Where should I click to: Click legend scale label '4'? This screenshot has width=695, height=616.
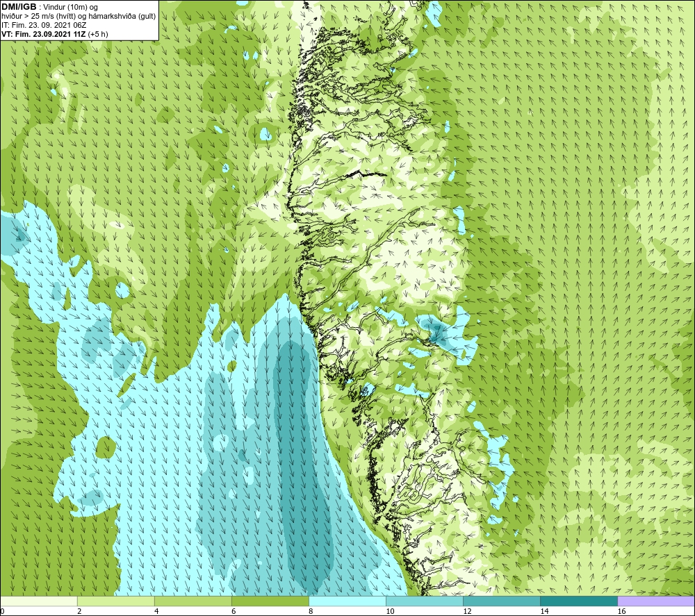click(156, 611)
